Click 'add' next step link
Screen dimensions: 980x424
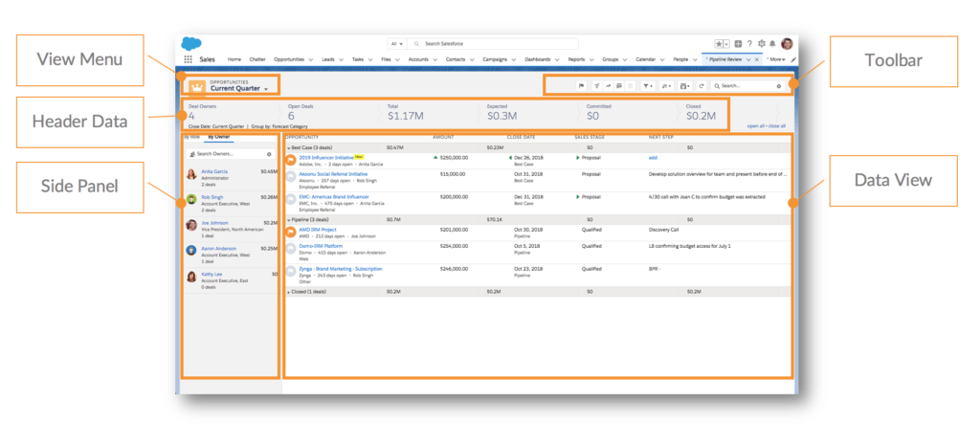click(653, 158)
